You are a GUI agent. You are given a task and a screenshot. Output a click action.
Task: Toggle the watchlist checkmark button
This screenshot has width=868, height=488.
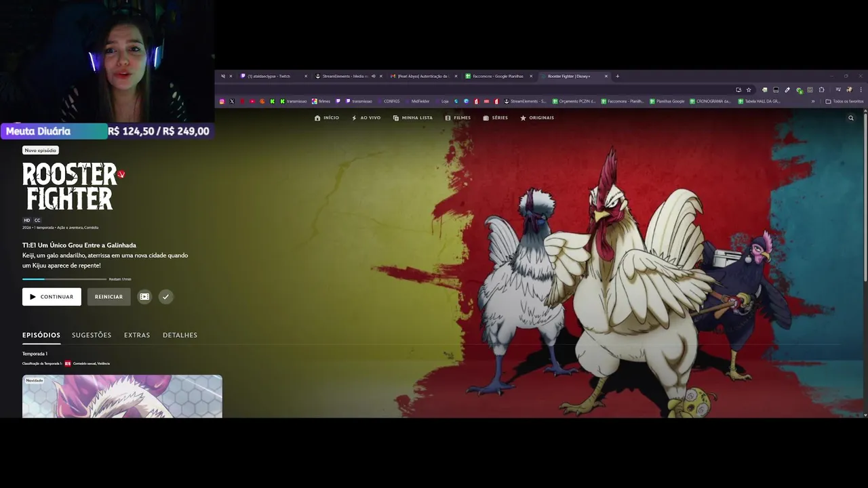pyautogui.click(x=165, y=297)
